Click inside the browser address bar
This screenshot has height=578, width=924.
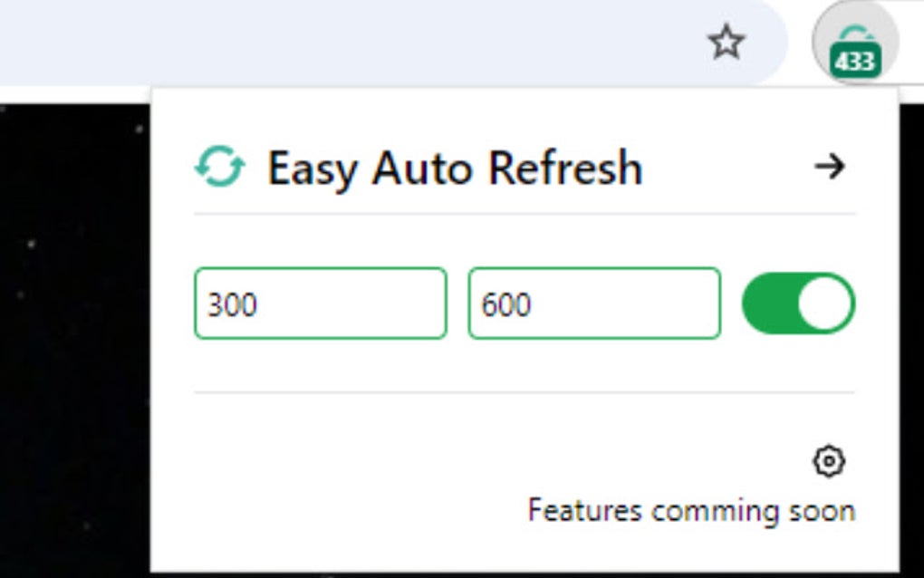tap(362, 42)
